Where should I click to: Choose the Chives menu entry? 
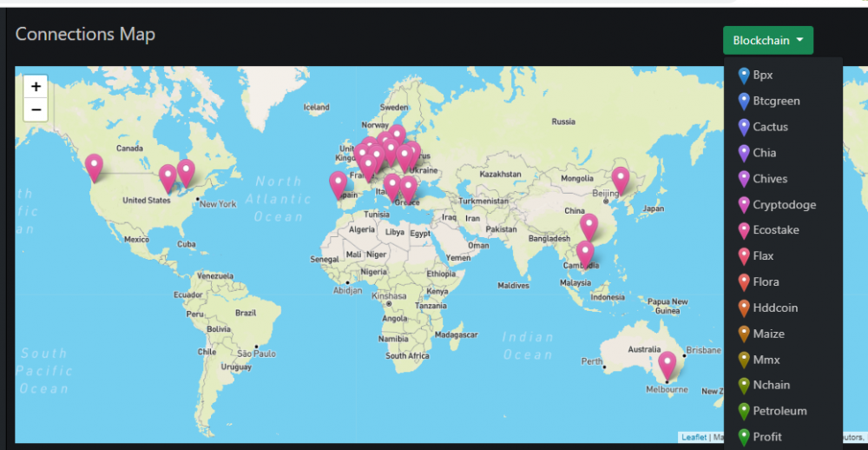(783, 178)
